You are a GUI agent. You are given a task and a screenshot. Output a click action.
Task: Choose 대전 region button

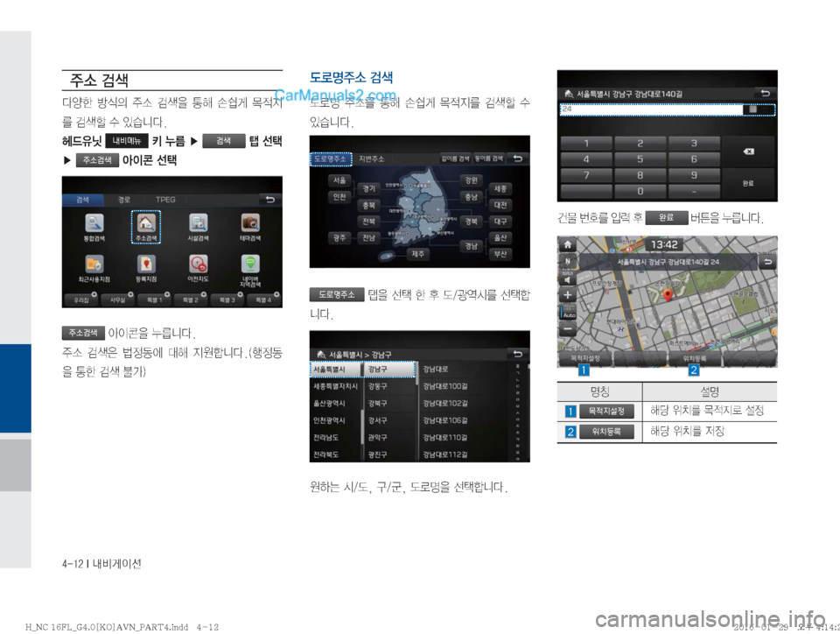click(x=500, y=205)
